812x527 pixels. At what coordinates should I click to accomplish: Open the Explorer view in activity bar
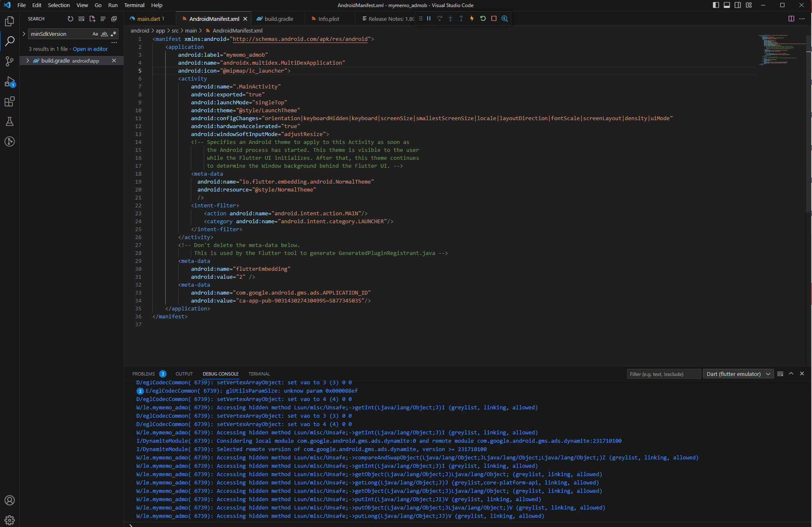[10, 21]
